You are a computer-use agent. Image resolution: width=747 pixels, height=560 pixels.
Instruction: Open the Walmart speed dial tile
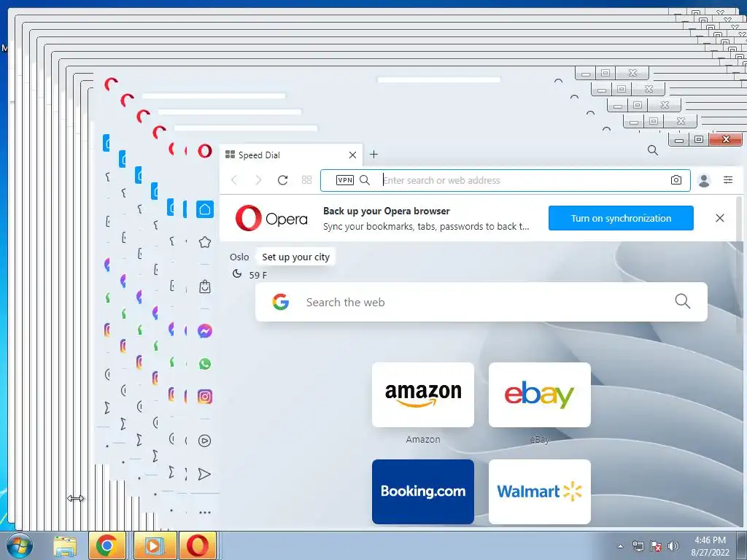(540, 491)
